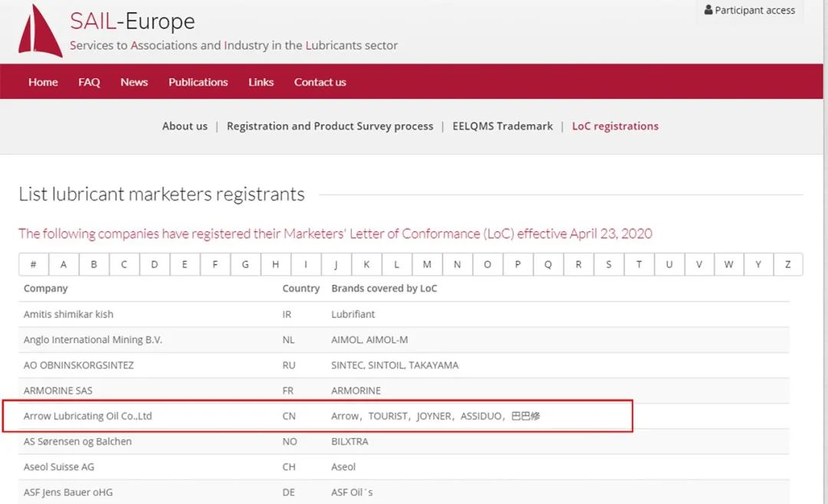Click the ASF Oil´s brand cell
Viewport: 828px width, 504px height.
(352, 493)
